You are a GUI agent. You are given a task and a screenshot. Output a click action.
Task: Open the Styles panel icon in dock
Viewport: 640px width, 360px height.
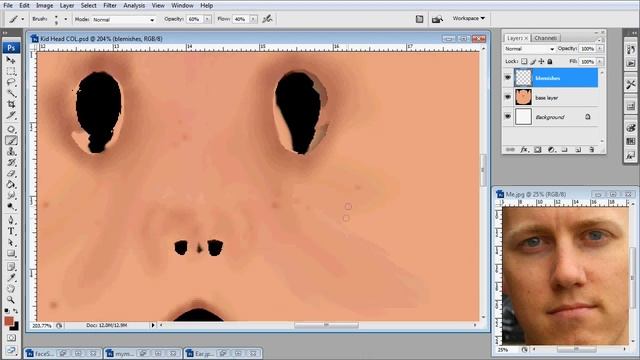[x=631, y=156]
